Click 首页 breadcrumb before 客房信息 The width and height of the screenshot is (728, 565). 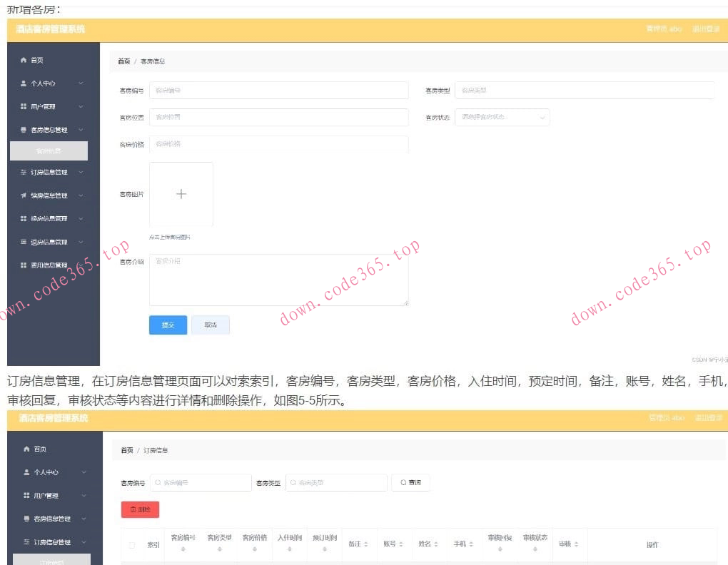(124, 61)
